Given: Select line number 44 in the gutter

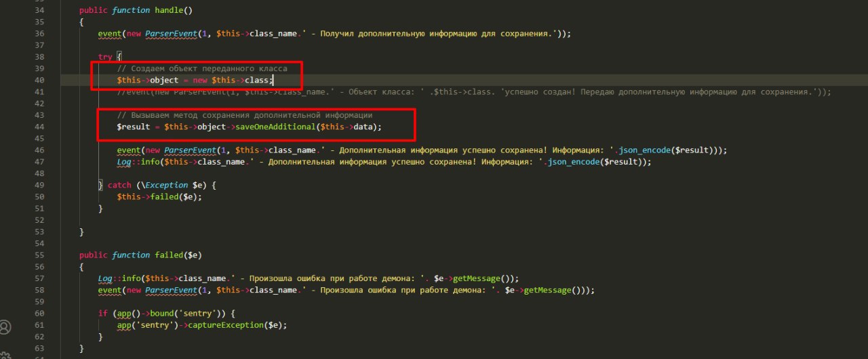Looking at the screenshot, I should coord(39,127).
